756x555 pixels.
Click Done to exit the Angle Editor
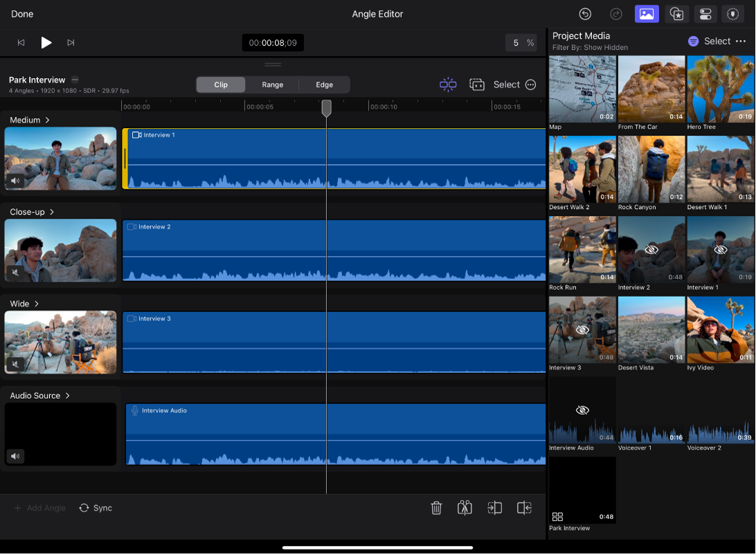(x=21, y=14)
